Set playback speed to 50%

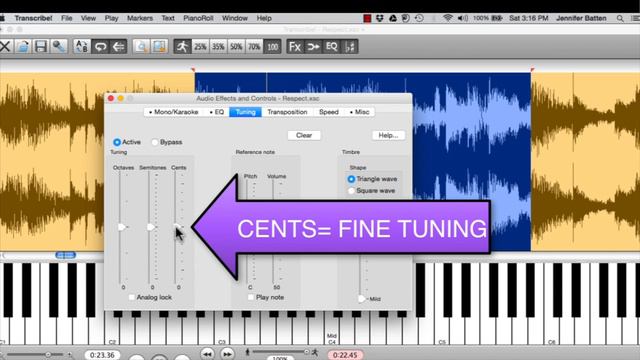click(x=236, y=47)
